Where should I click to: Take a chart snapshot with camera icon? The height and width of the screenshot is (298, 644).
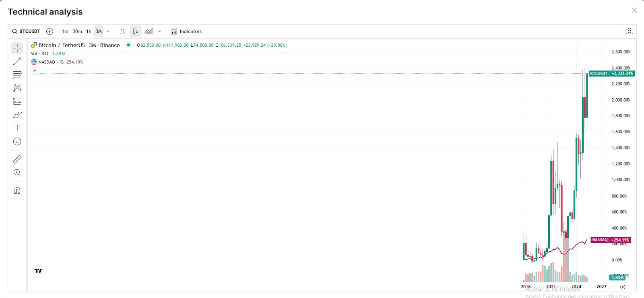tap(630, 31)
